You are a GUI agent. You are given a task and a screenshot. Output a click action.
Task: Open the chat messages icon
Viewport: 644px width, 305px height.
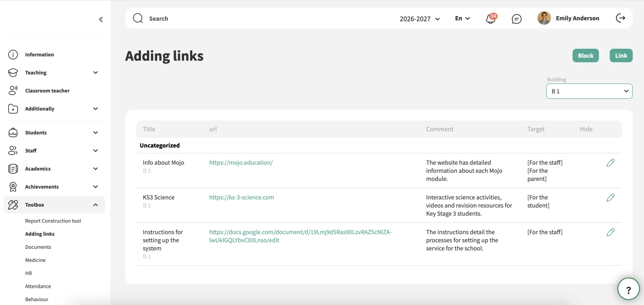(x=516, y=19)
